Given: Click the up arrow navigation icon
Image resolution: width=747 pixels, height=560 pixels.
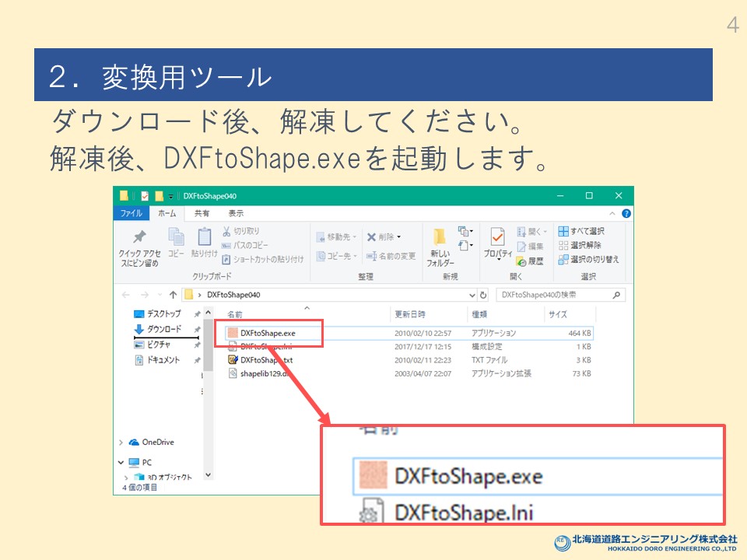Looking at the screenshot, I should (173, 296).
